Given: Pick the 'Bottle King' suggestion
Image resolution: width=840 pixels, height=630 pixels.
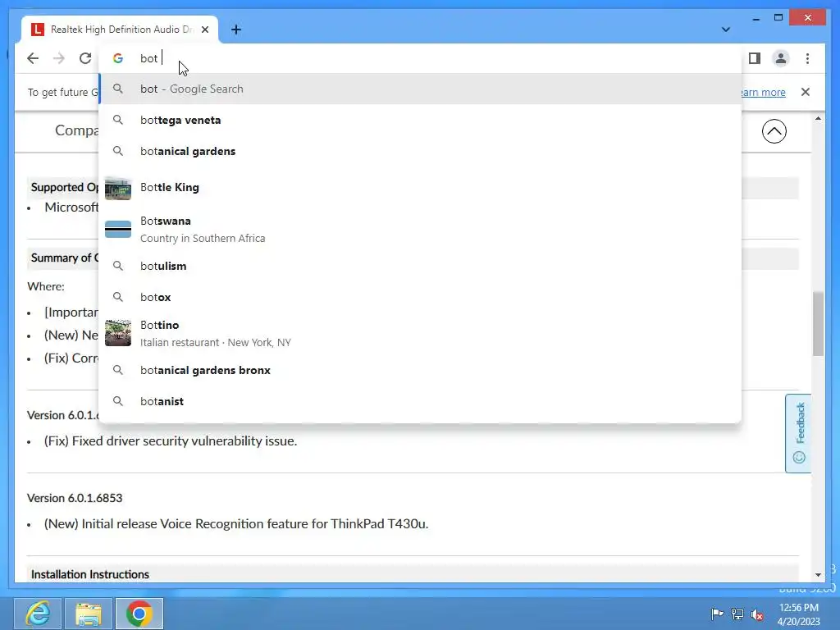Looking at the screenshot, I should pyautogui.click(x=420, y=188).
